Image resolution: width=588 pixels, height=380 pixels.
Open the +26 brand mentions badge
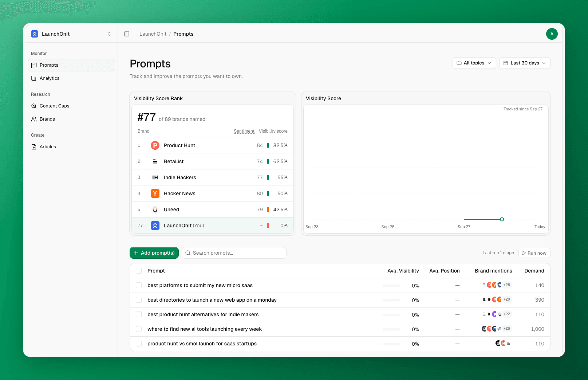(x=507, y=329)
